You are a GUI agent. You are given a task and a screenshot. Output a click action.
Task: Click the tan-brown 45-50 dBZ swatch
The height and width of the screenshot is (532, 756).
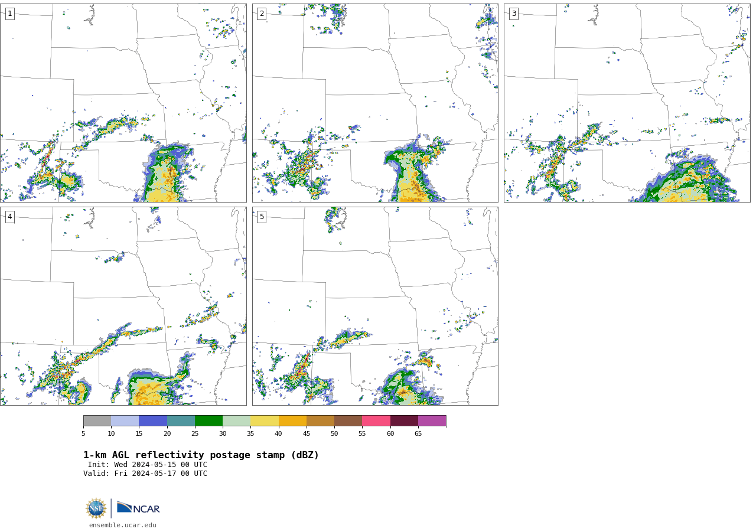[321, 421]
